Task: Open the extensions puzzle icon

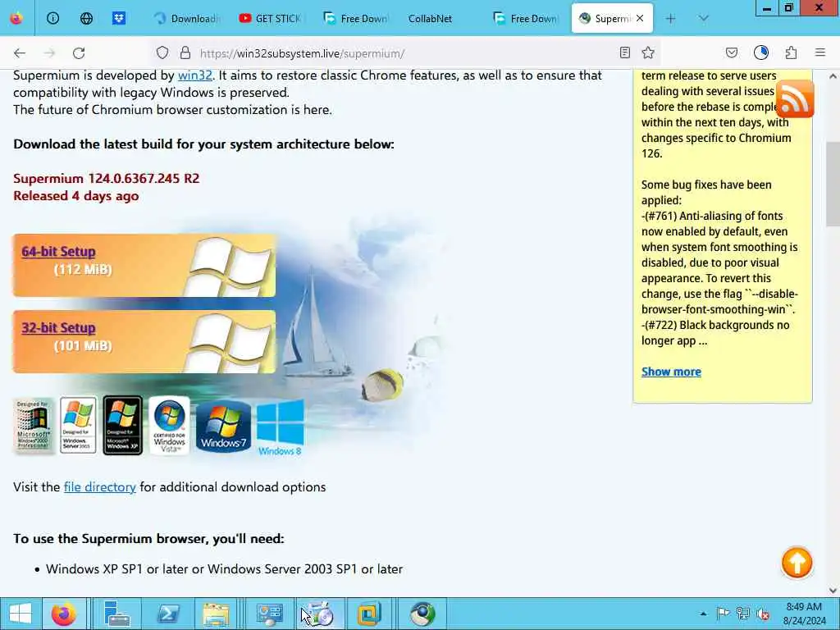Action: (791, 52)
